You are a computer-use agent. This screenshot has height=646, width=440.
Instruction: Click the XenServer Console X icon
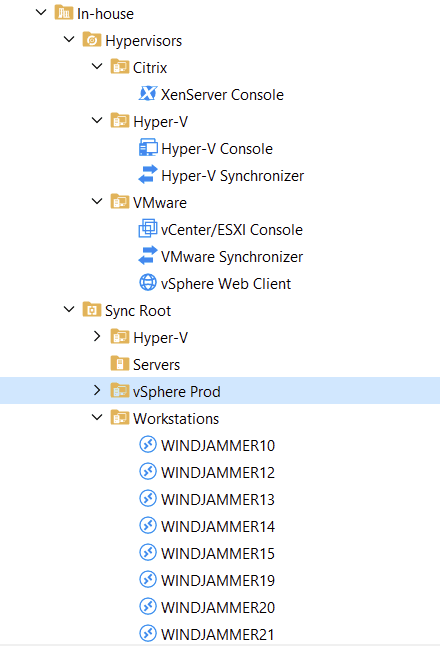[147, 94]
